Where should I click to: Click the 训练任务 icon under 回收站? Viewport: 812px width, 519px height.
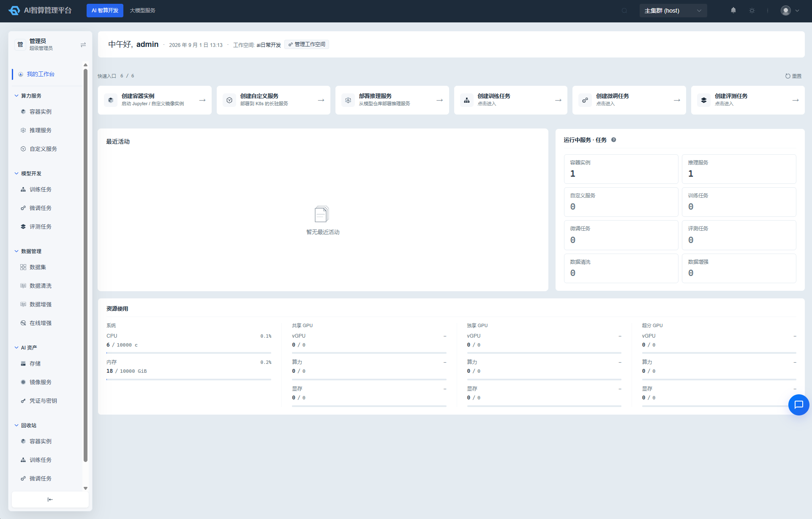pos(23,460)
